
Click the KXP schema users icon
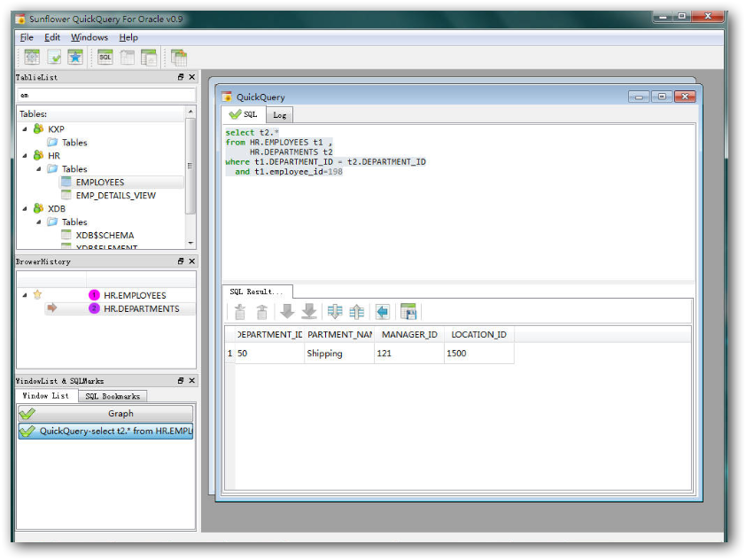pyautogui.click(x=38, y=128)
